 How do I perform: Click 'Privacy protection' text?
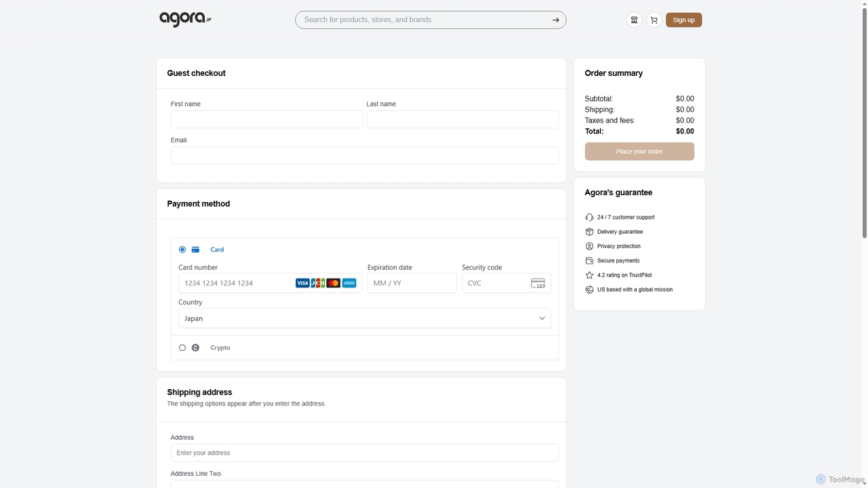619,246
